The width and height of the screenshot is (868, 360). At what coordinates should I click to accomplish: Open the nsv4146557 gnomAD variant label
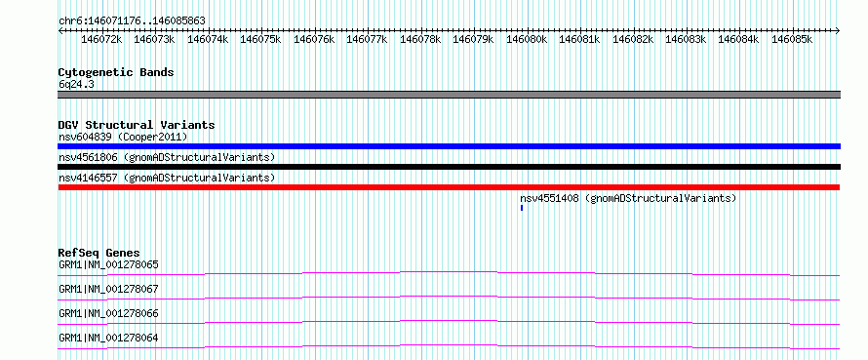click(x=167, y=178)
